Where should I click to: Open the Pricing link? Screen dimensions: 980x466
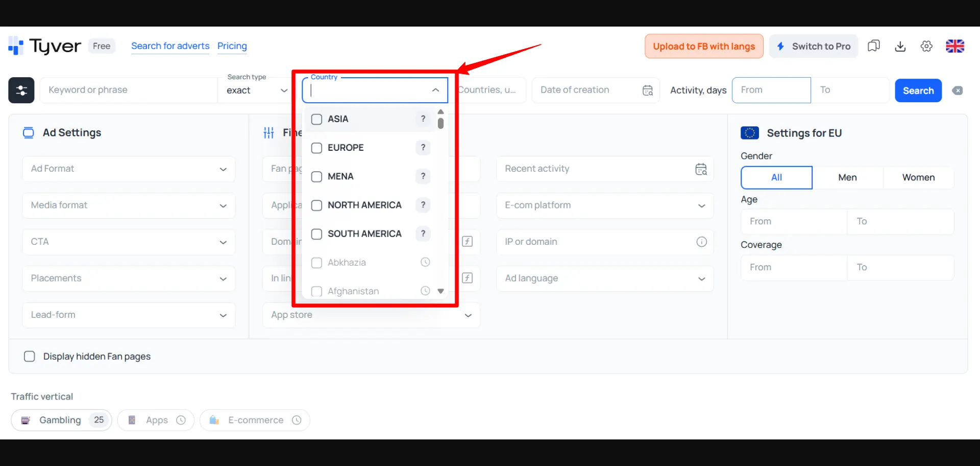click(232, 46)
